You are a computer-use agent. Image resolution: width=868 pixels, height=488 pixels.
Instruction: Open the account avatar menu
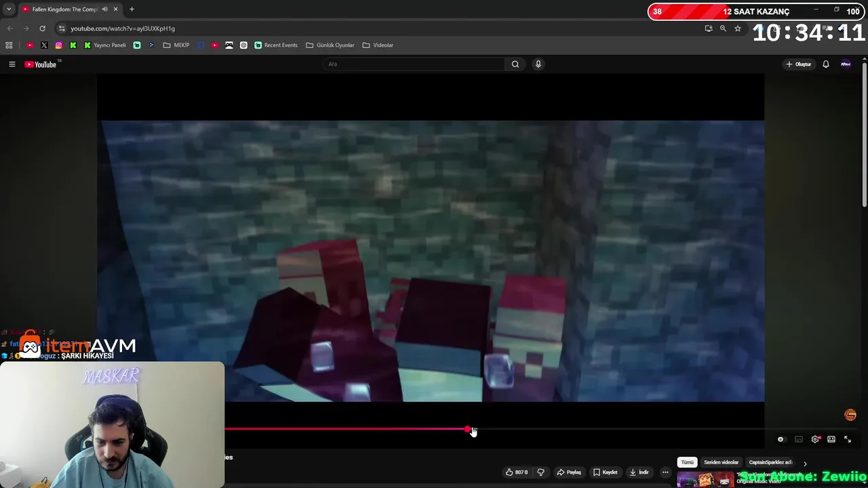click(846, 64)
